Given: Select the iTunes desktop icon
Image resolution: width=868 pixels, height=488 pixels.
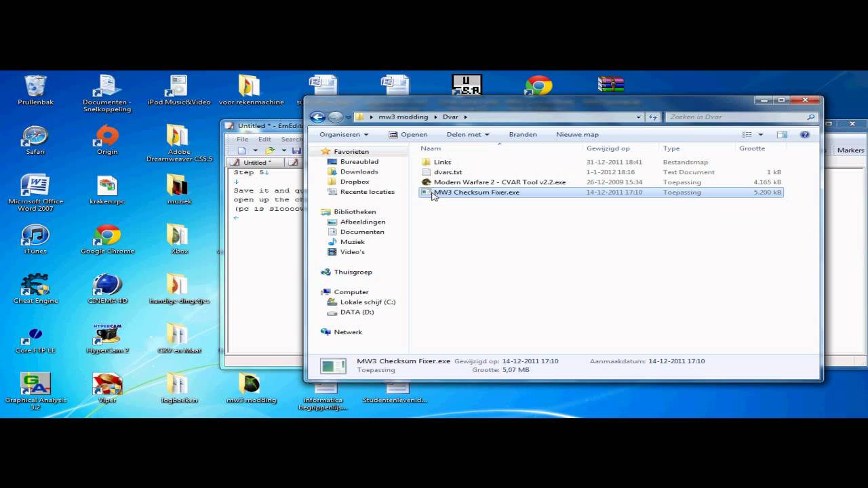Looking at the screenshot, I should 35,239.
